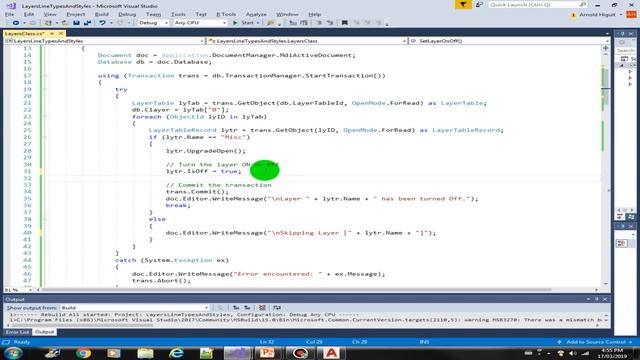Open the Arnold Higuit account dropdown
This screenshot has height=360, width=640.
601,15
